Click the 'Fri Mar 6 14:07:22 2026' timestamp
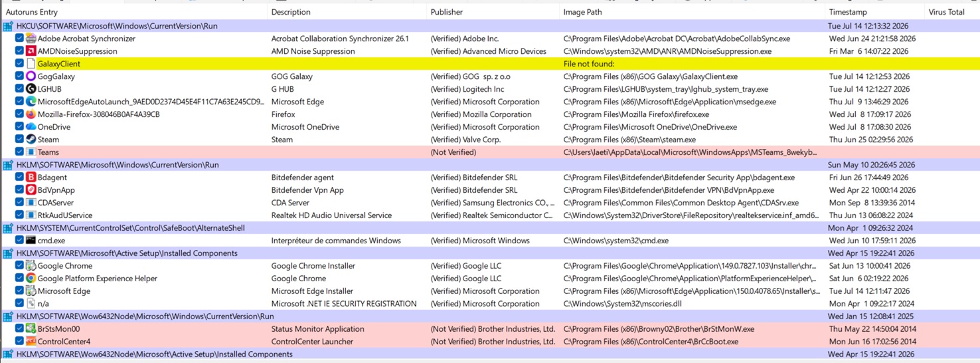 (x=870, y=51)
